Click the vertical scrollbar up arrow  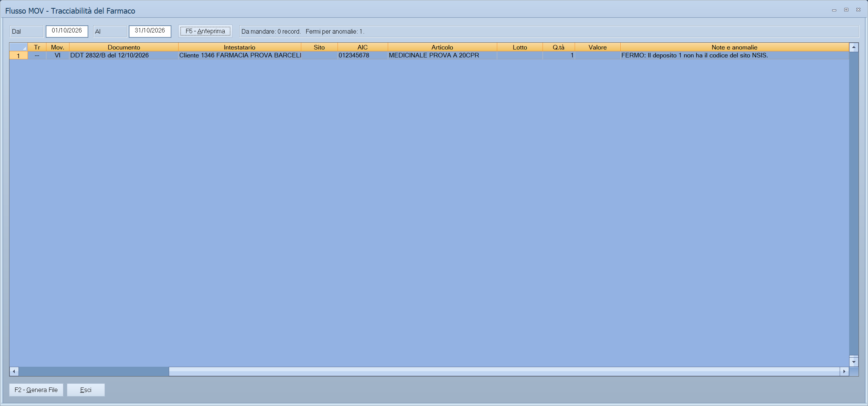pos(854,48)
